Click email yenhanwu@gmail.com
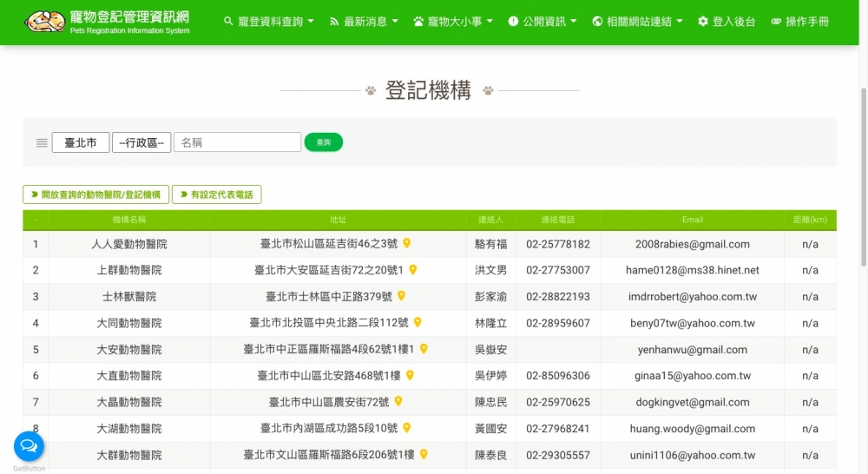Image resolution: width=868 pixels, height=474 pixels. (x=693, y=349)
